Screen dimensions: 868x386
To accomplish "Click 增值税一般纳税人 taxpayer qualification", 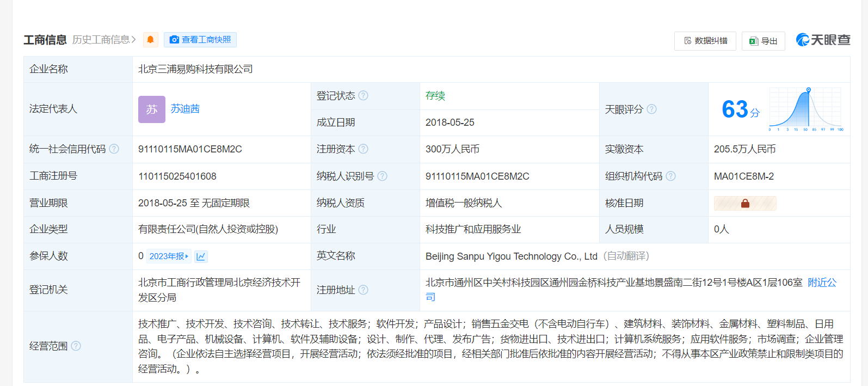I will pyautogui.click(x=464, y=203).
